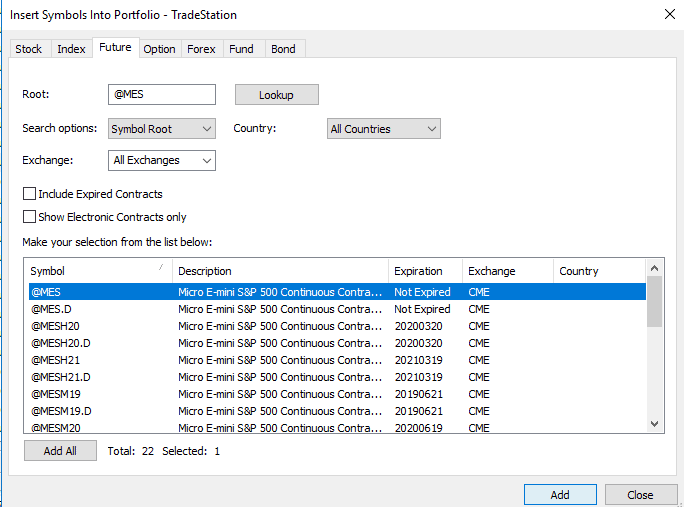Click the Add button
684x507 pixels.
pyautogui.click(x=560, y=495)
